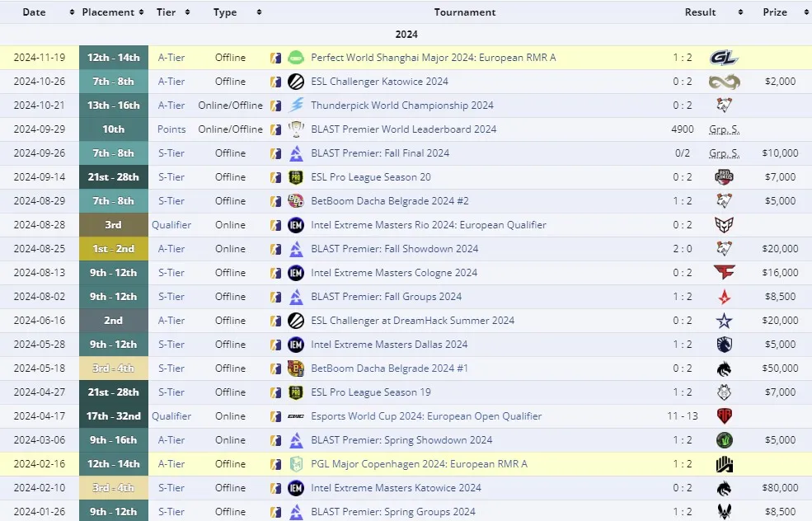Click Grp. S. in World Leaderboard row

[x=724, y=129]
